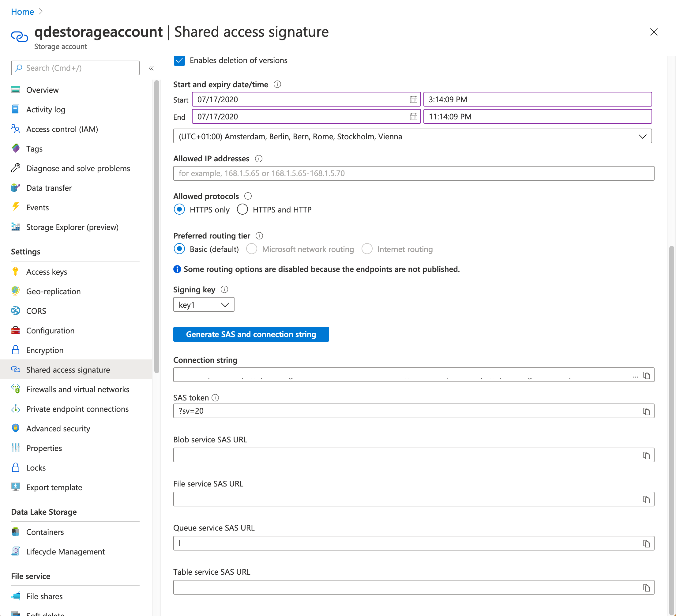Click the sidebar Search box
Viewport: 676px width, 616px height.
(x=75, y=68)
